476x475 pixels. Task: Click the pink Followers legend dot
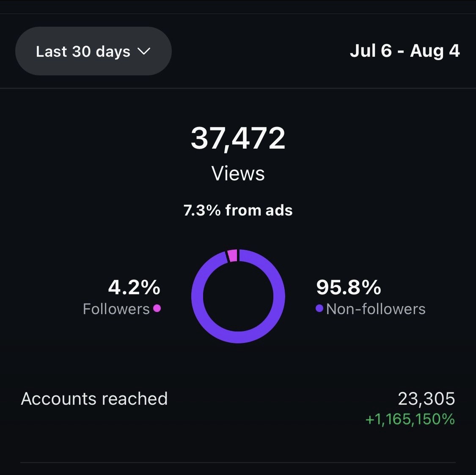coord(157,308)
